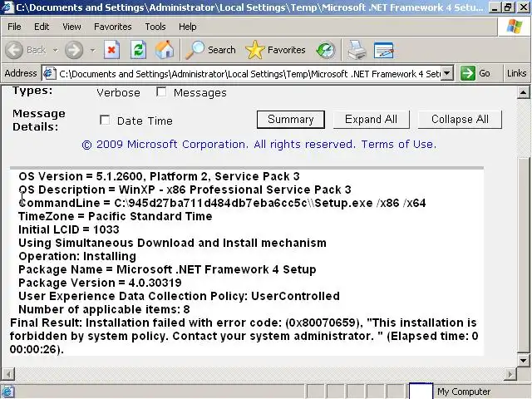Click the Stop loading icon

click(x=111, y=50)
